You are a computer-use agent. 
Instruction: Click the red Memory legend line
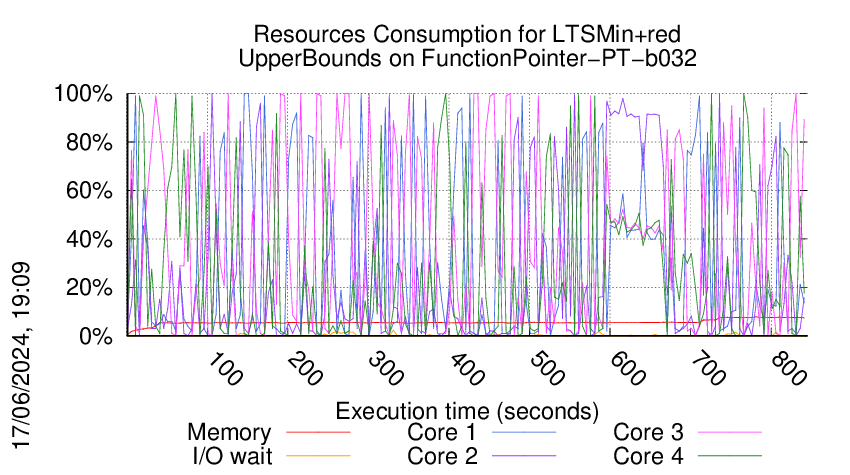pyautogui.click(x=318, y=432)
